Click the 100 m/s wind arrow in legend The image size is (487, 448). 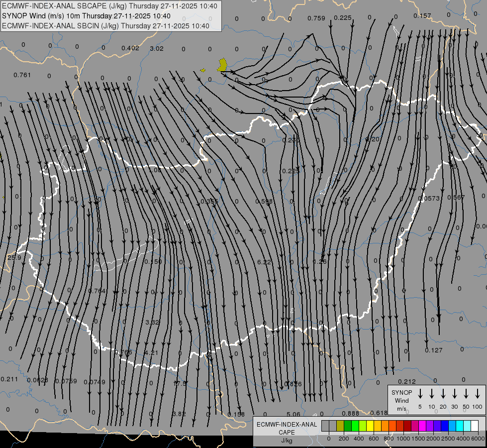click(478, 394)
